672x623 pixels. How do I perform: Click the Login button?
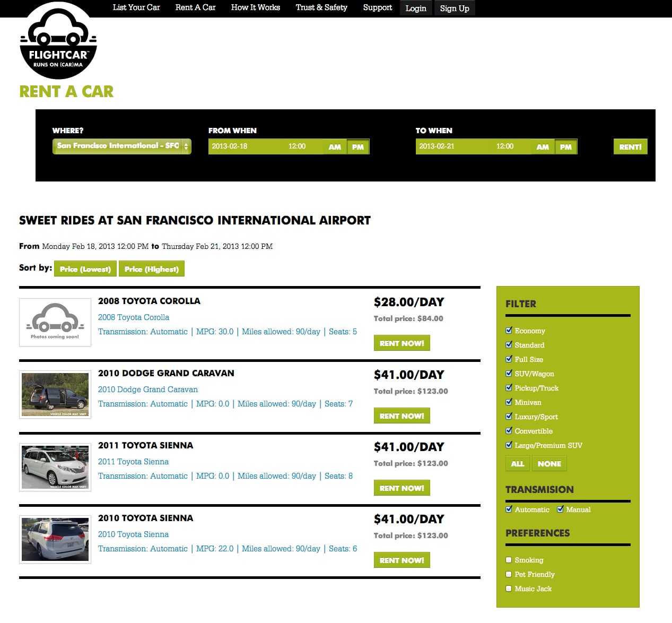(x=416, y=8)
